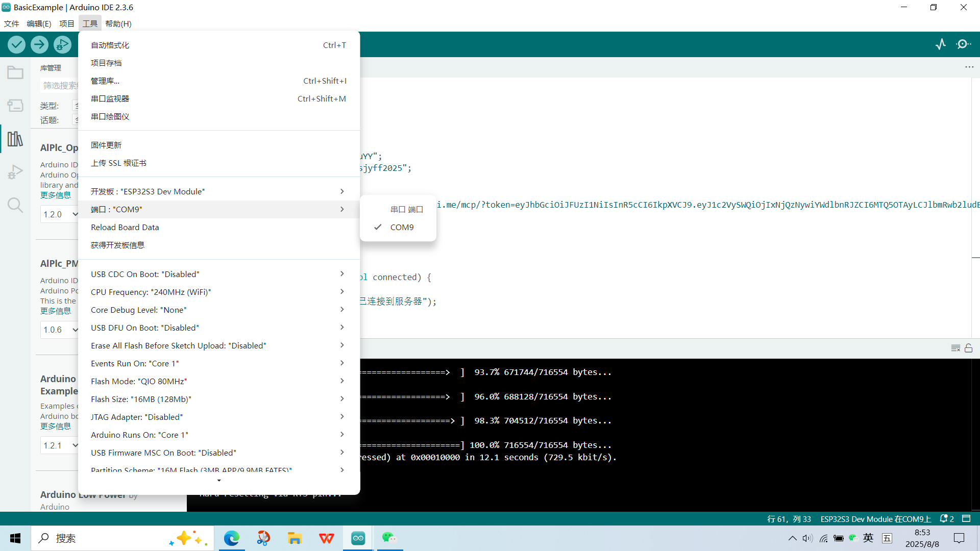Expand Core Debug Level submenu
Viewport: 980px width, 551px height.
pos(219,310)
